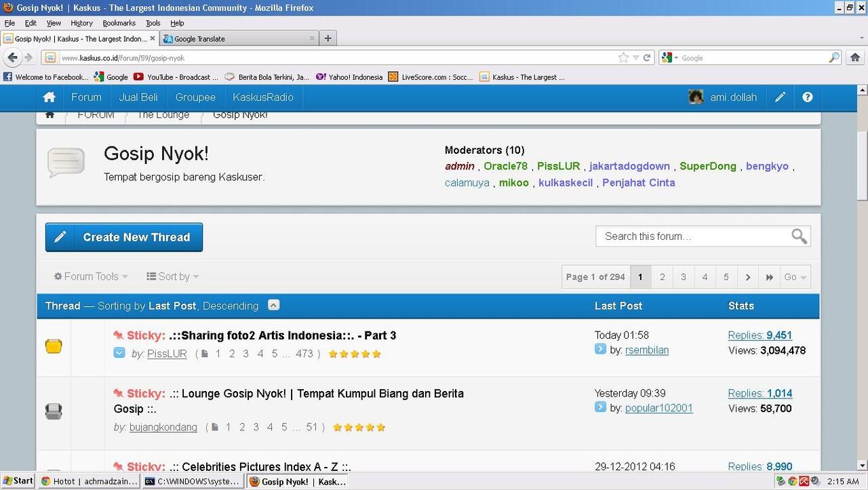
Task: Close the Gosip Nyok browser tab
Action: pos(153,39)
